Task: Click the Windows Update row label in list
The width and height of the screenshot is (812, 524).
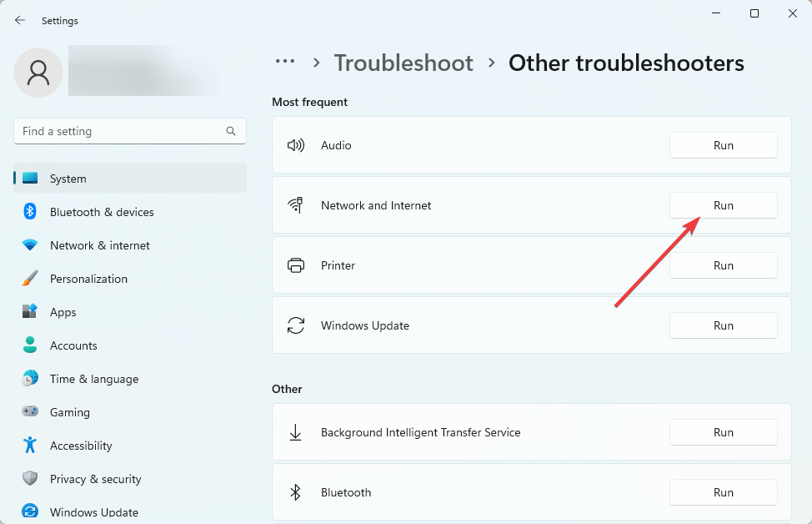Action: click(x=365, y=325)
